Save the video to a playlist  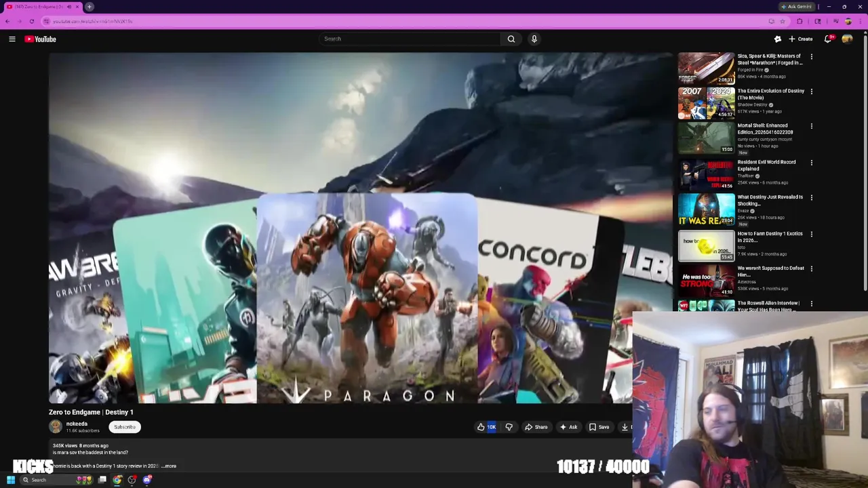coord(599,427)
